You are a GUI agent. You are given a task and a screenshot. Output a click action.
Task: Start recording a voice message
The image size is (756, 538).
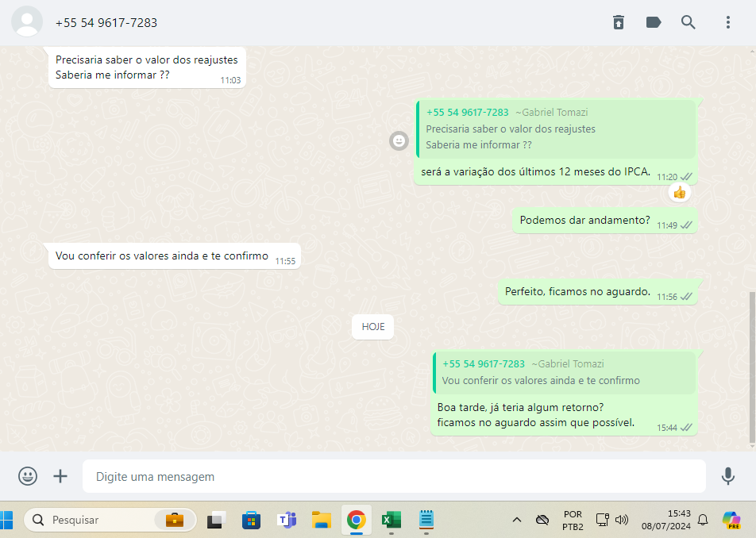[x=727, y=476]
